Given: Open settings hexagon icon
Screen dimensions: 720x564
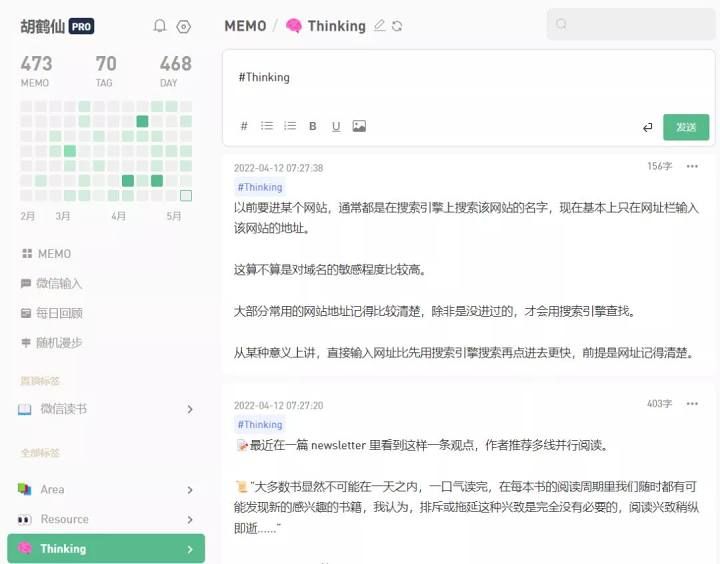Looking at the screenshot, I should 184,27.
